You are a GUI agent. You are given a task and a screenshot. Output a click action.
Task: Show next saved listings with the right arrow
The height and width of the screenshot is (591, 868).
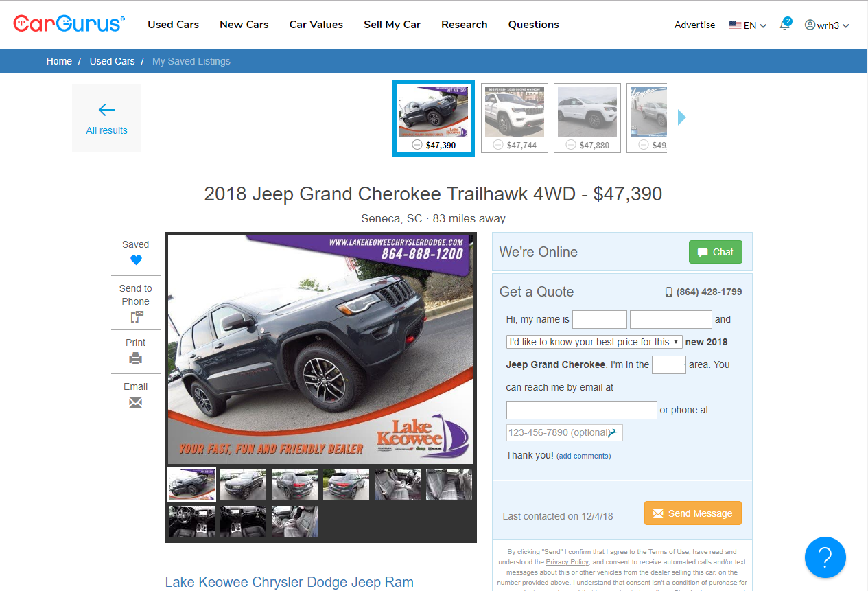click(x=681, y=117)
